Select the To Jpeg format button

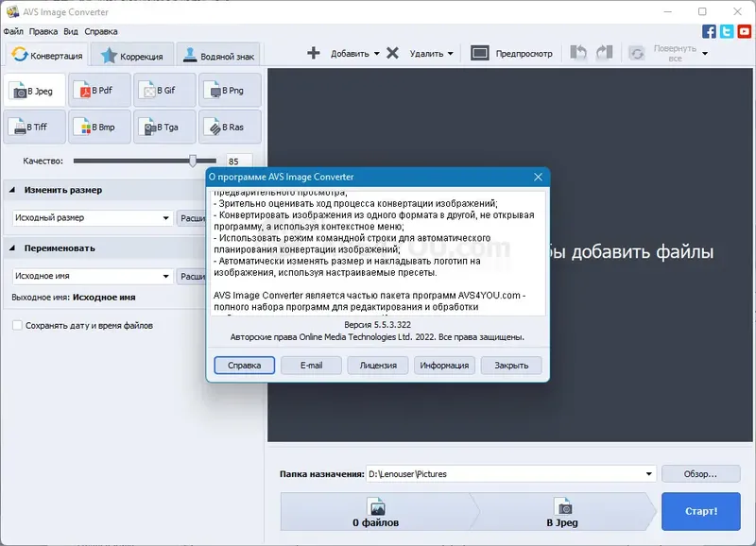34,90
